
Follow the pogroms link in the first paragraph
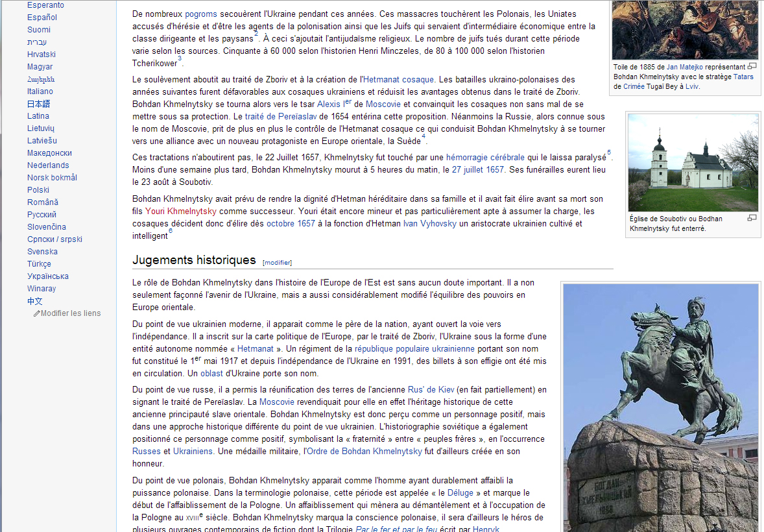point(201,14)
